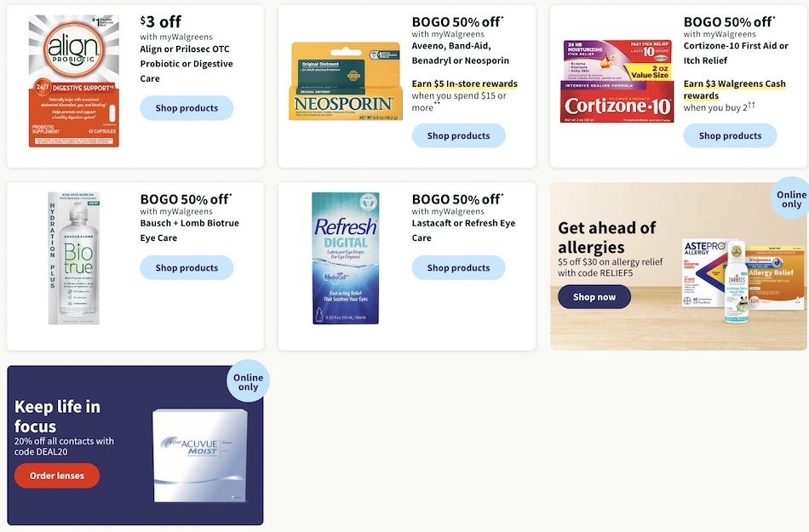
Task: Click Keep life in focus heading
Action: 57,416
